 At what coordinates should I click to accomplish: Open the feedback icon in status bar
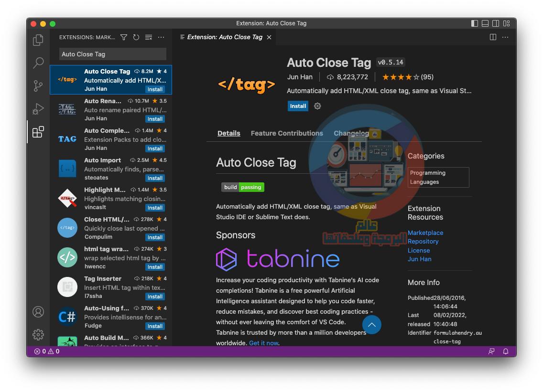click(x=491, y=351)
